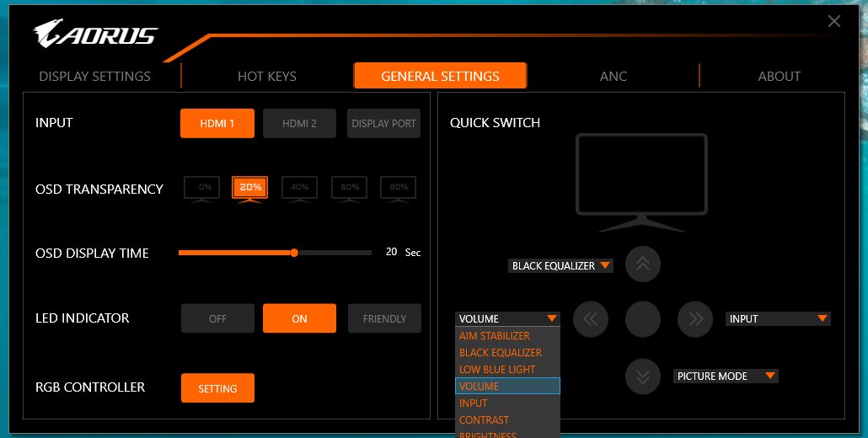Choose INPUT from dropdown list
The height and width of the screenshot is (438, 868).
click(x=507, y=403)
